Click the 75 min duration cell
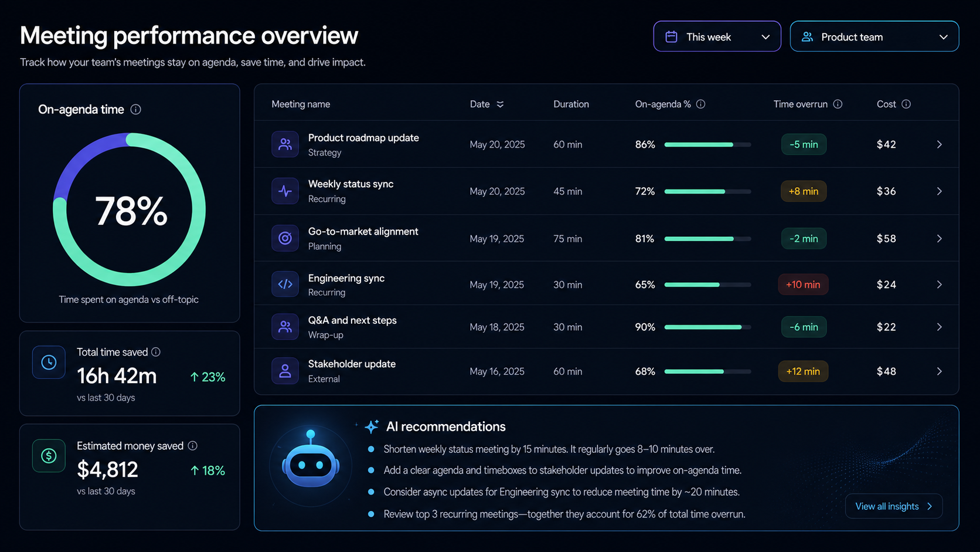Screen dimensions: 980x552 tap(567, 239)
